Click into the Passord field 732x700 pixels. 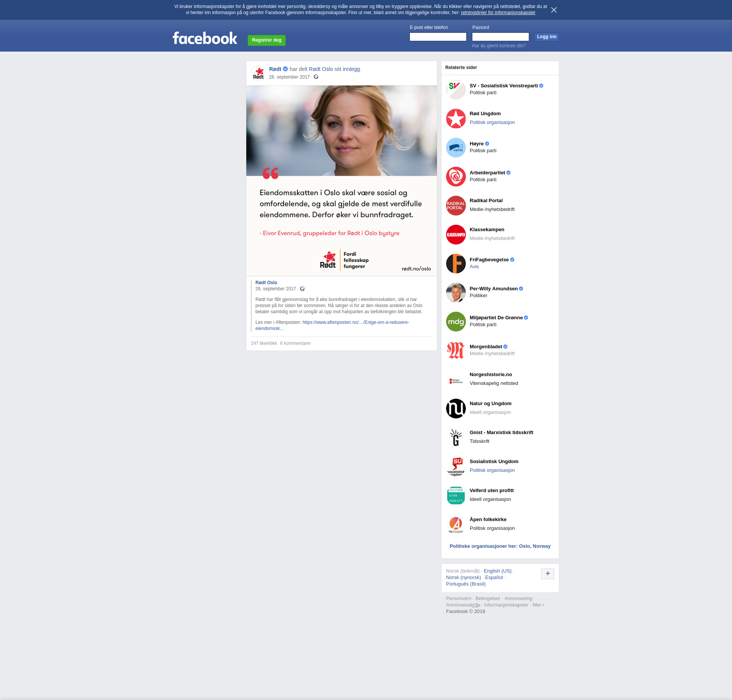pos(500,37)
